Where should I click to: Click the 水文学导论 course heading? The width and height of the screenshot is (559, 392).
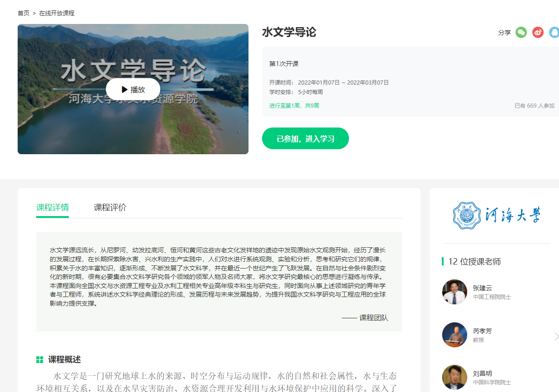(289, 32)
